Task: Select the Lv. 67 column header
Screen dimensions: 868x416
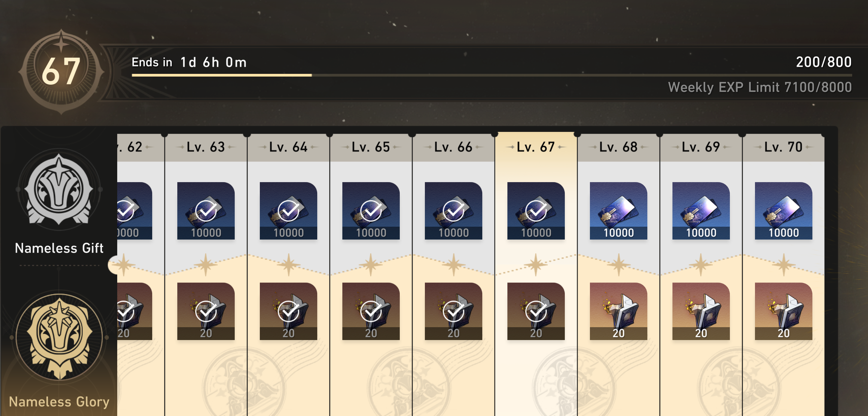Action: [x=536, y=147]
